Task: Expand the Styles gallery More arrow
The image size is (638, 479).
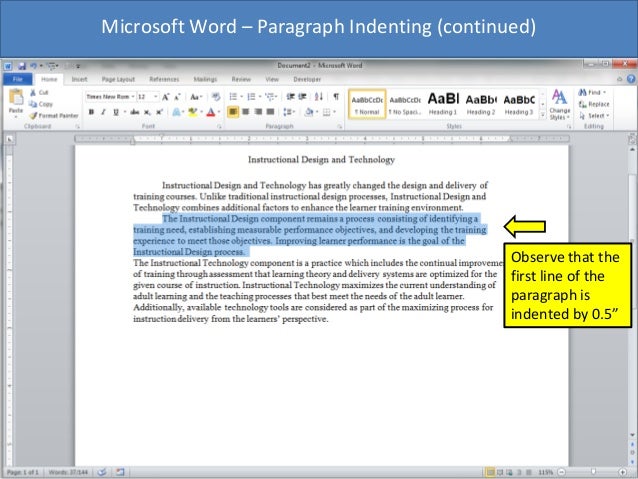Action: point(542,116)
